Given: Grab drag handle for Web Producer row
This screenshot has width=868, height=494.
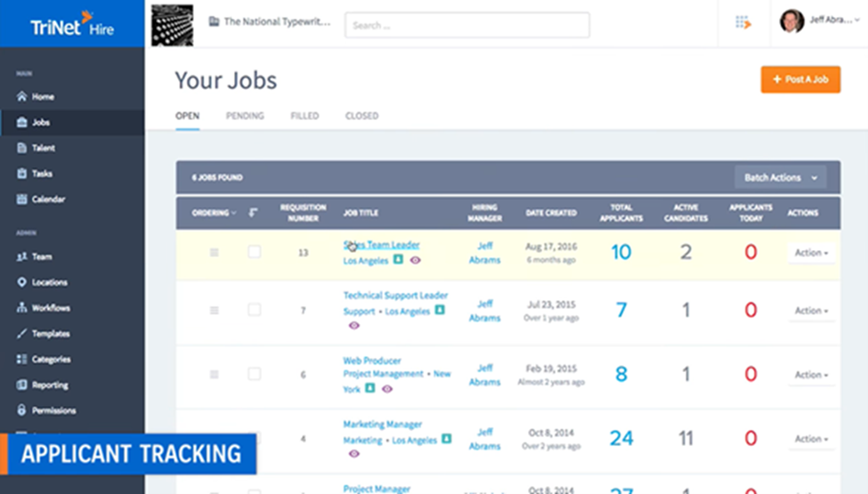Looking at the screenshot, I should 215,375.
